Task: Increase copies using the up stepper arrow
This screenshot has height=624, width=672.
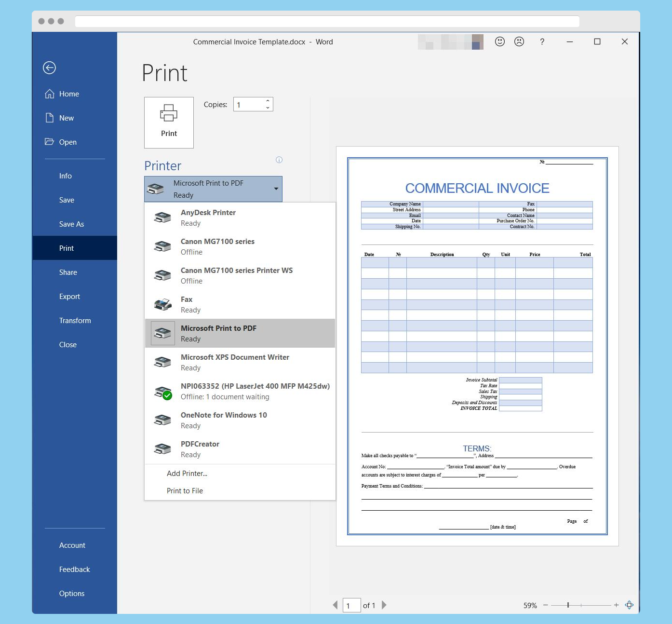Action: coord(268,101)
